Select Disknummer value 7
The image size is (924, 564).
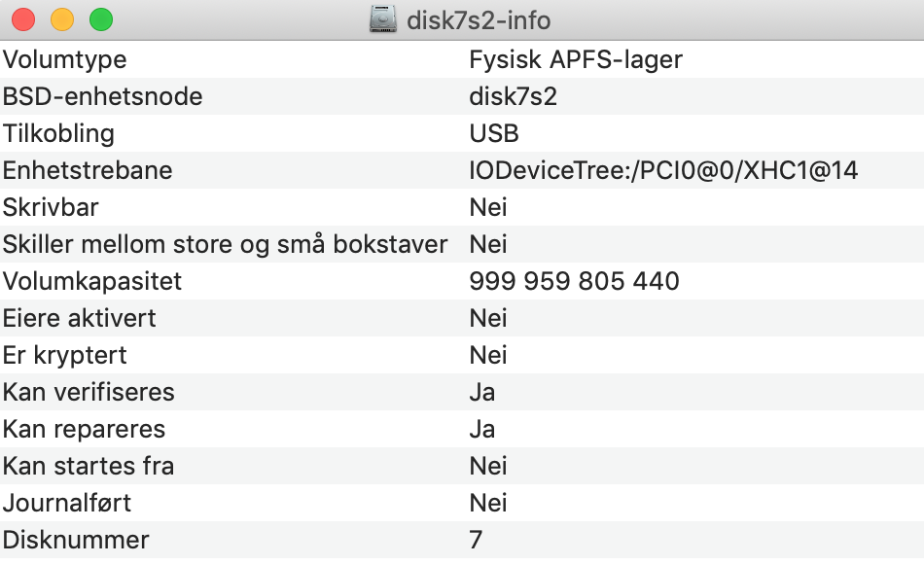point(476,541)
